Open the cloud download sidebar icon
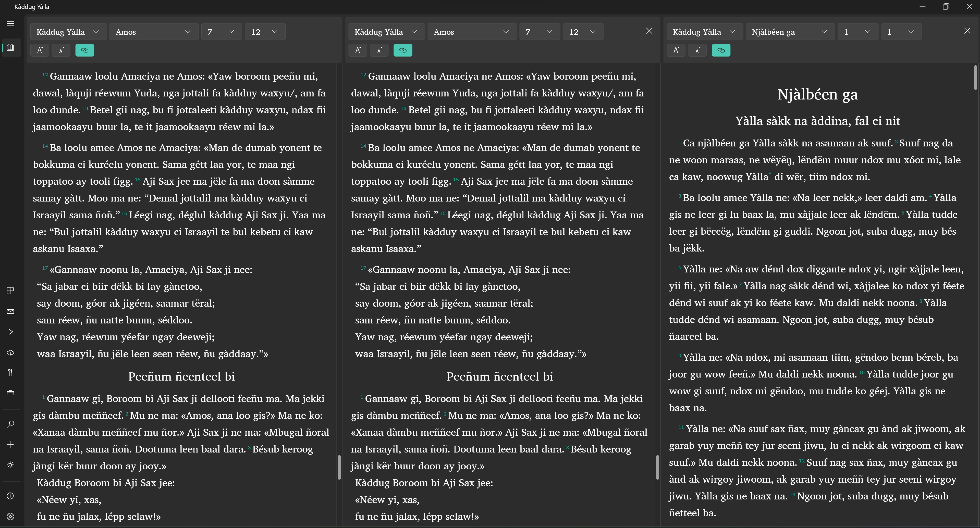 (11, 352)
